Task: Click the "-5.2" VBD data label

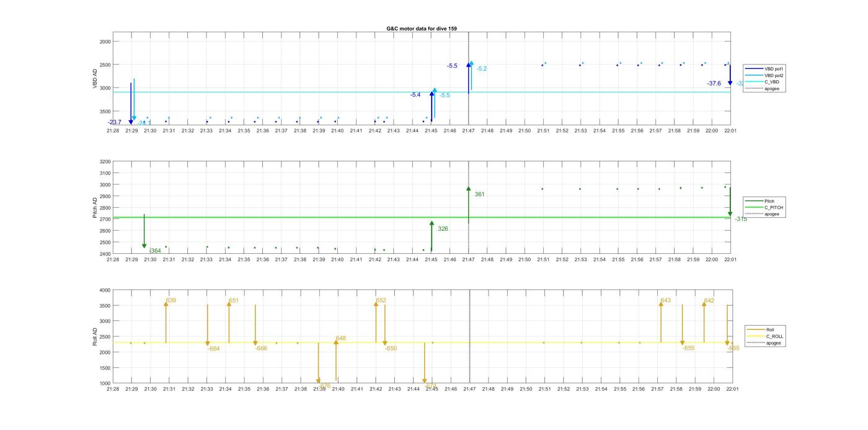Action: click(482, 69)
